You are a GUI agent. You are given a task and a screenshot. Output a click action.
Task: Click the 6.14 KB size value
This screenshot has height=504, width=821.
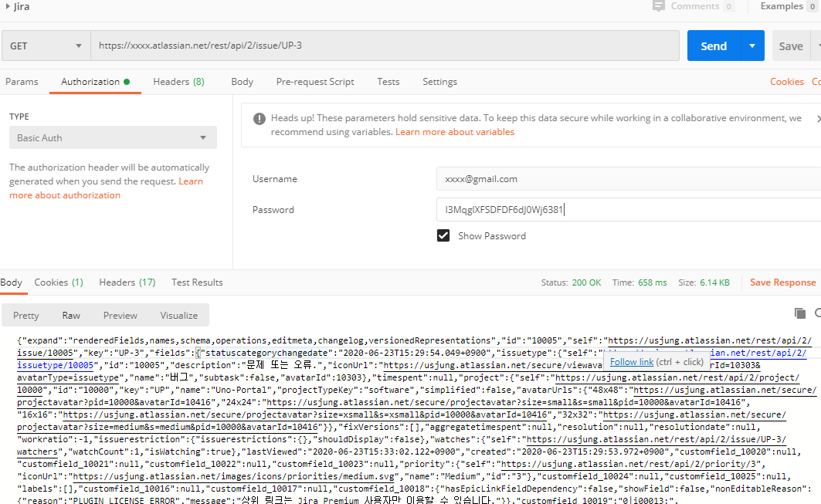pyautogui.click(x=714, y=282)
